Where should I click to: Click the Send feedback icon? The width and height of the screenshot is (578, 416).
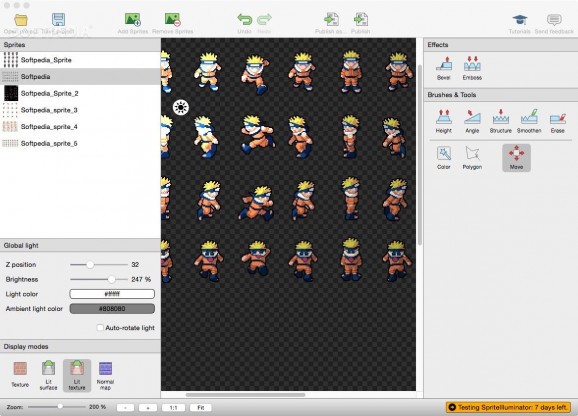[554, 20]
